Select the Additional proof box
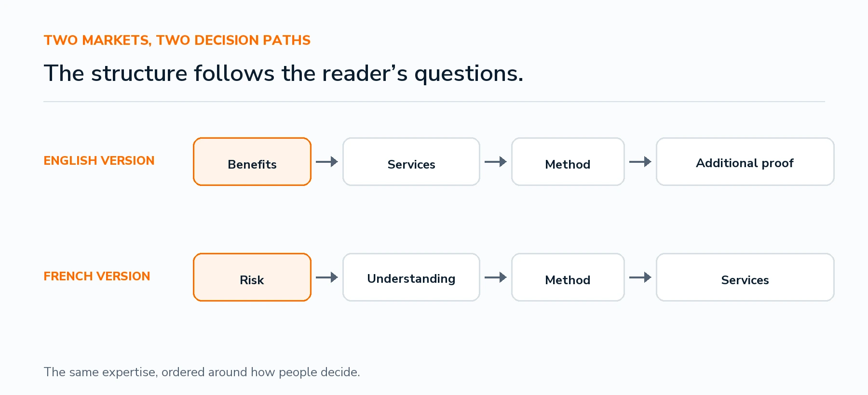Screen dimensions: 868x395 745,162
